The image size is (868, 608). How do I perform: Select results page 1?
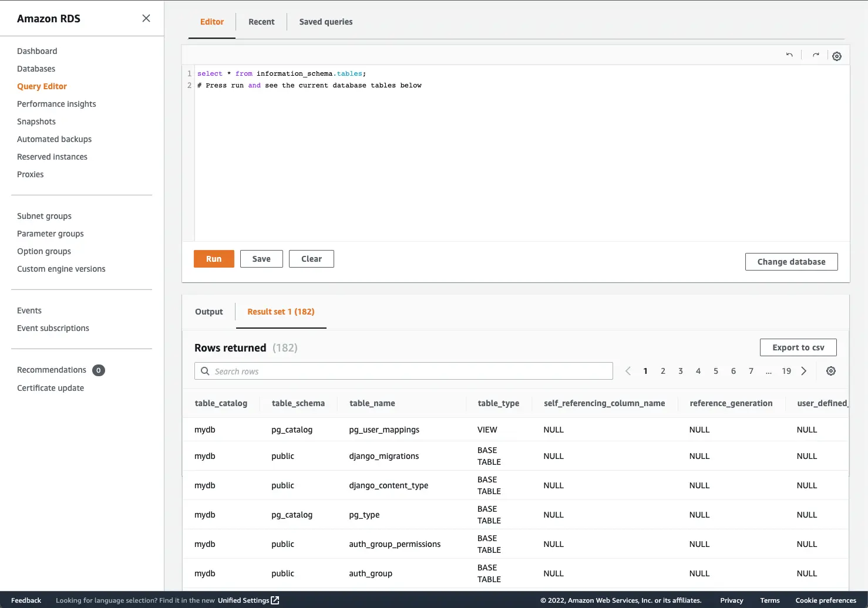click(x=645, y=371)
